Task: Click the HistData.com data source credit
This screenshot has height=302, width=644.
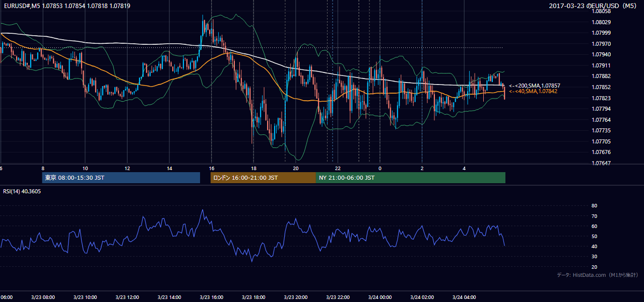Action: (598, 275)
